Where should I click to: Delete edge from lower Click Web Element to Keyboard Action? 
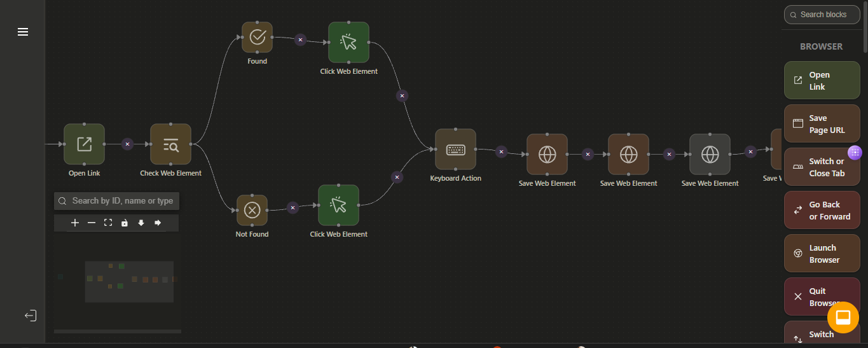397,177
